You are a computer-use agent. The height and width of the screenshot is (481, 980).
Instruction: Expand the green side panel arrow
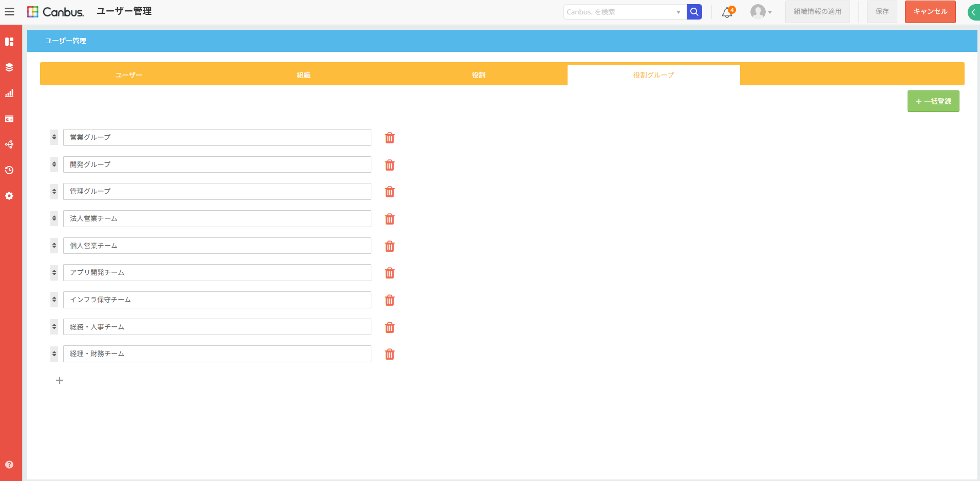tap(973, 12)
